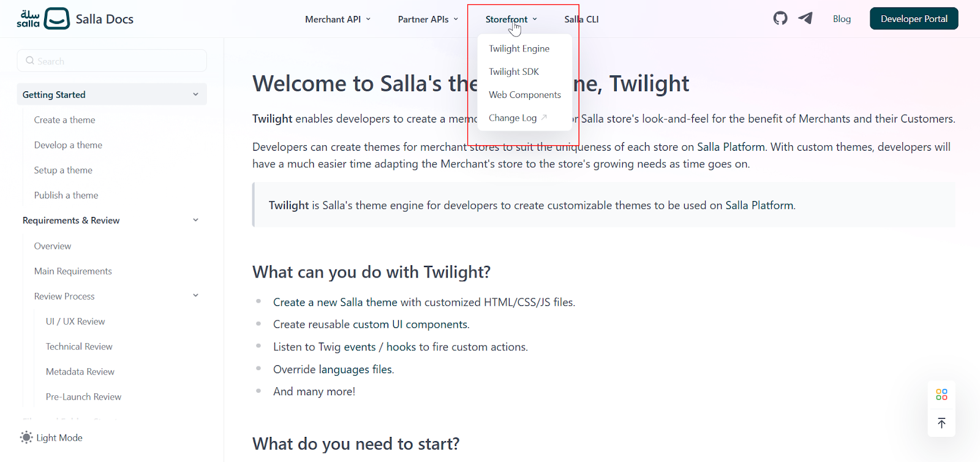Open the GitHub repository icon
Viewport: 980px width, 462px height.
[780, 18]
